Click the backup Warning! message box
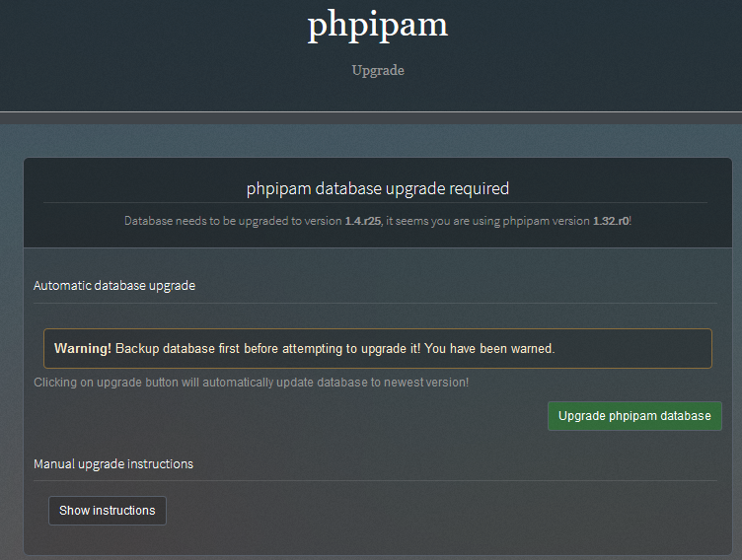The height and width of the screenshot is (560, 742). 378,349
